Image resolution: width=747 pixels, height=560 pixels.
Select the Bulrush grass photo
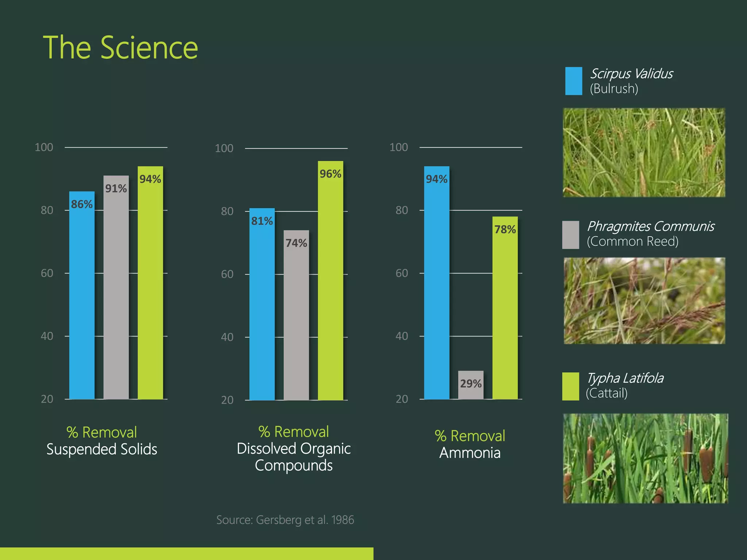pos(644,152)
